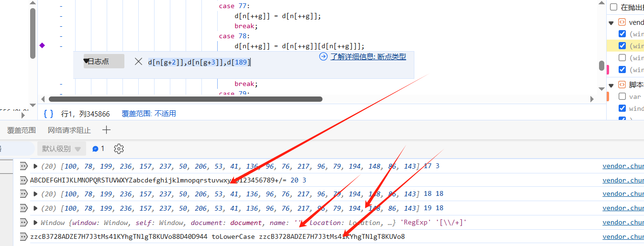Click the 脚本 script file icon
Screen dimensions: 644x246
click(x=622, y=85)
